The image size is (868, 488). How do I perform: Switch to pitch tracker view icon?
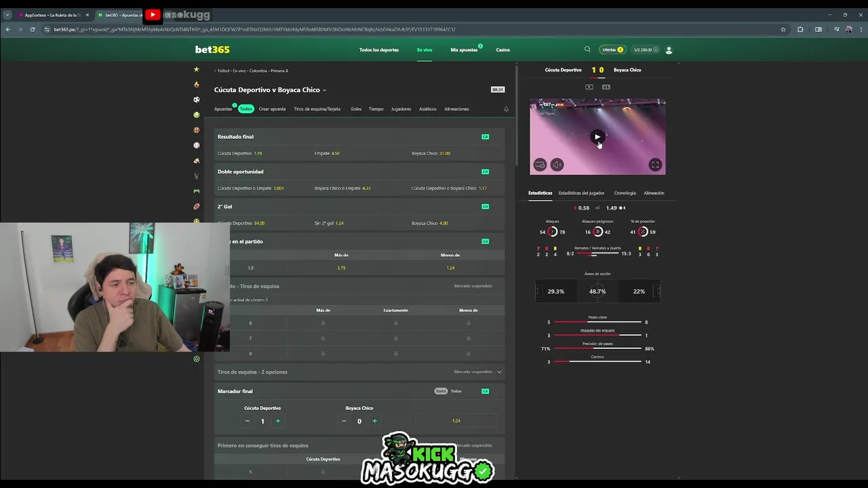[606, 87]
